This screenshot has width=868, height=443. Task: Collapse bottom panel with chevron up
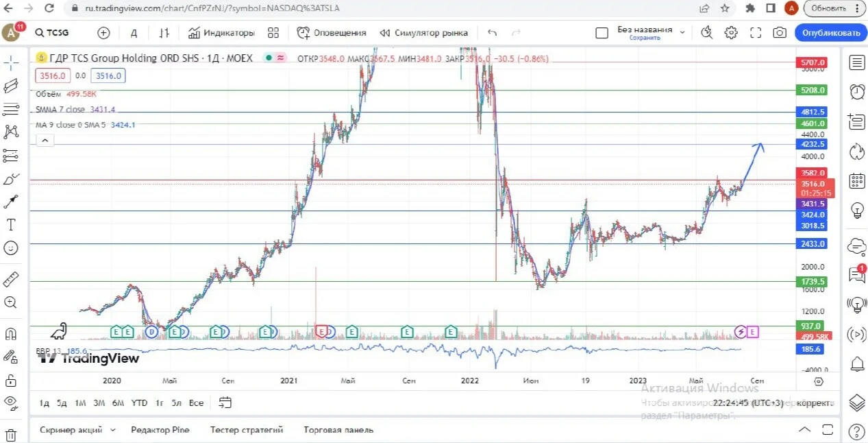tap(805, 430)
